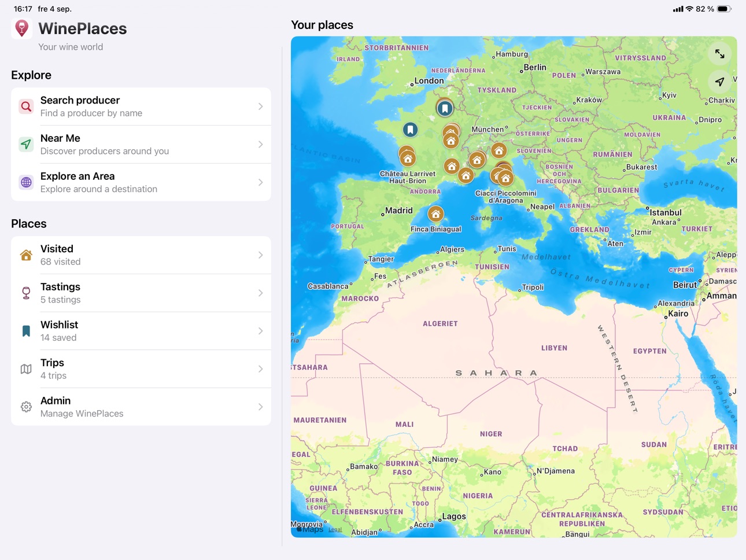Go to Explore an Area
Viewport: 746px width, 560px height.
pos(141,182)
